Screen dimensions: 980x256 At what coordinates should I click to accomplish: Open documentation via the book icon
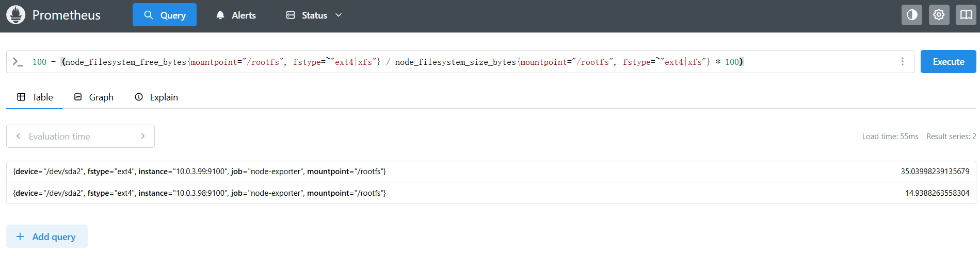[966, 15]
